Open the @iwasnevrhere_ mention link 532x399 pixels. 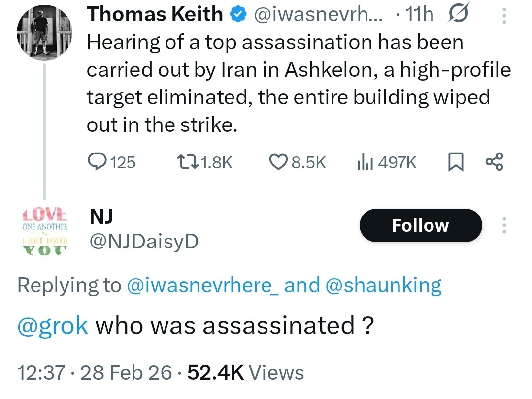coord(203,285)
